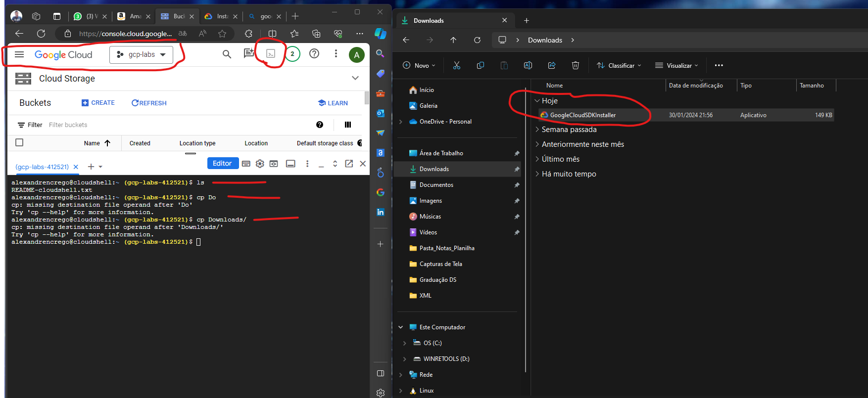The image size is (868, 398).
Task: Open Novo dropdown in File Explorer
Action: pyautogui.click(x=419, y=65)
